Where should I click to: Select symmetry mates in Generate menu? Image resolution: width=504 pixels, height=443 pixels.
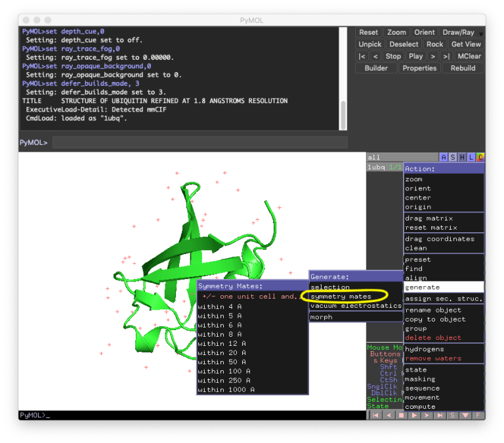tap(356, 297)
